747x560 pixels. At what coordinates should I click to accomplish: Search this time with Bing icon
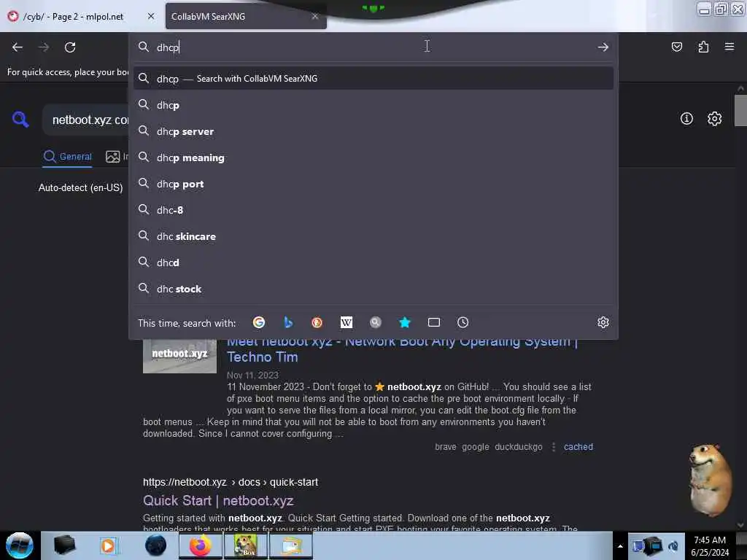pos(288,322)
